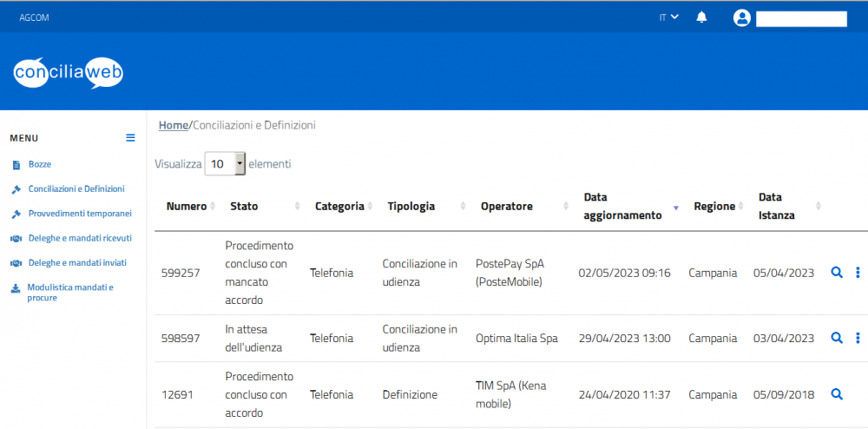The width and height of the screenshot is (868, 429).
Task: Open Modulistica mandati e procure
Action: (69, 292)
